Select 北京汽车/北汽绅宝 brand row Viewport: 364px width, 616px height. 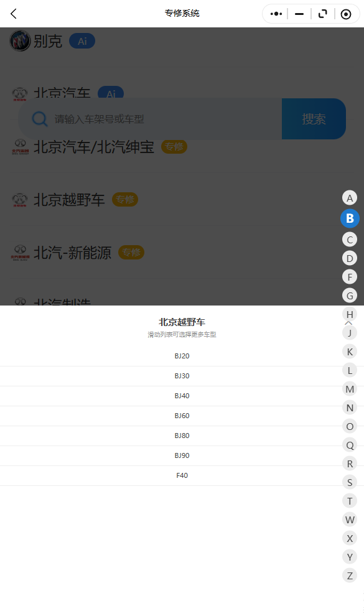point(182,147)
